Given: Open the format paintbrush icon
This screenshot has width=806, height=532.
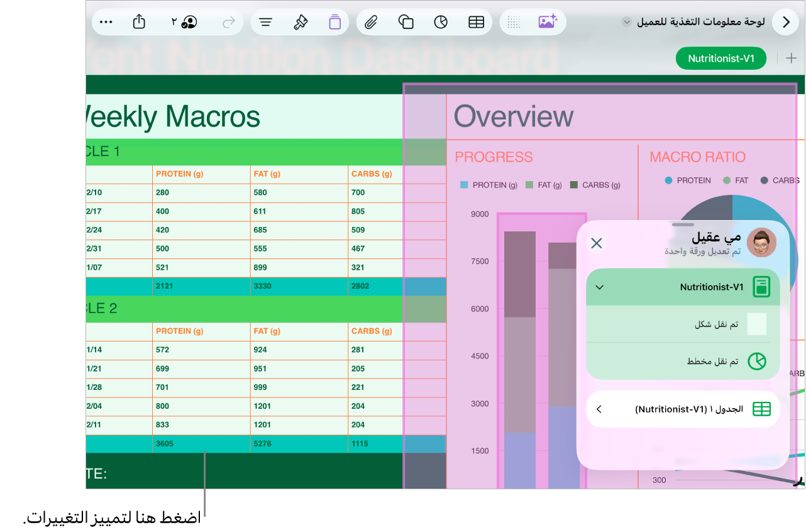Looking at the screenshot, I should coord(301,22).
